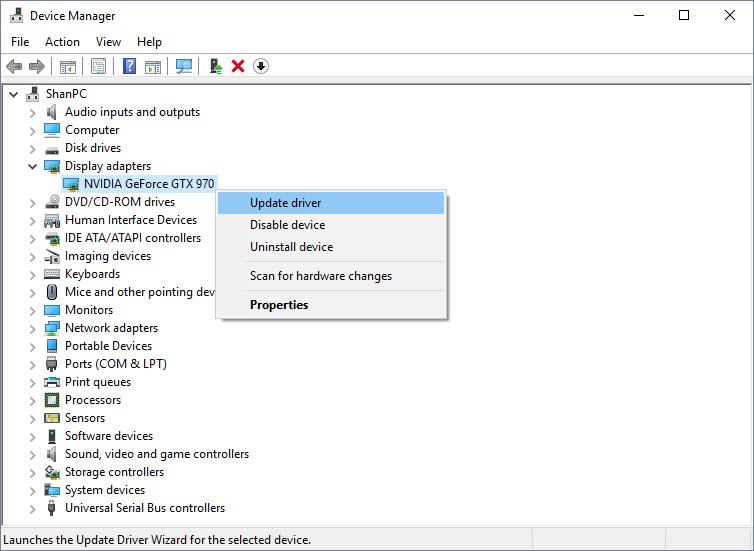The image size is (754, 551).
Task: Expand the IDE ATA/ATAPI controllers arrow
Action: pyautogui.click(x=32, y=238)
